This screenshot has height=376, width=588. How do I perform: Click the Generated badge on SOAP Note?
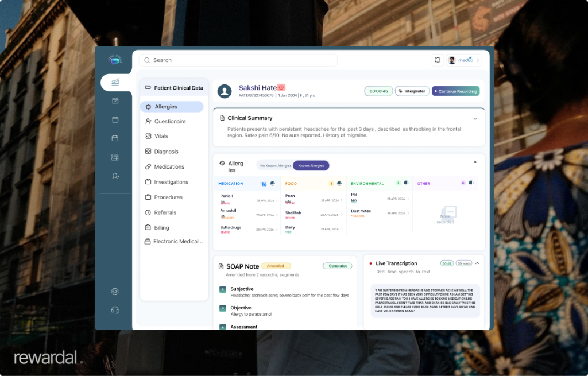click(x=338, y=266)
